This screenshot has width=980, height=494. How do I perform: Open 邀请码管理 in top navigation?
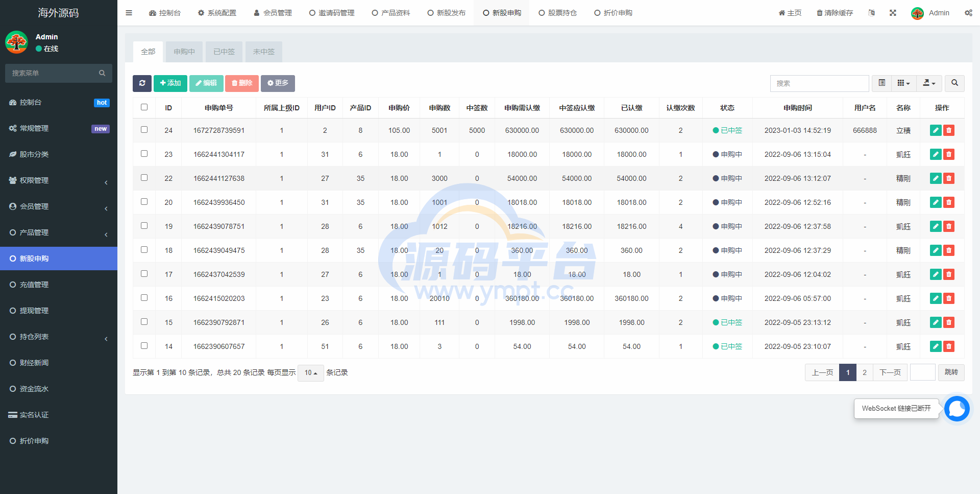(x=332, y=13)
